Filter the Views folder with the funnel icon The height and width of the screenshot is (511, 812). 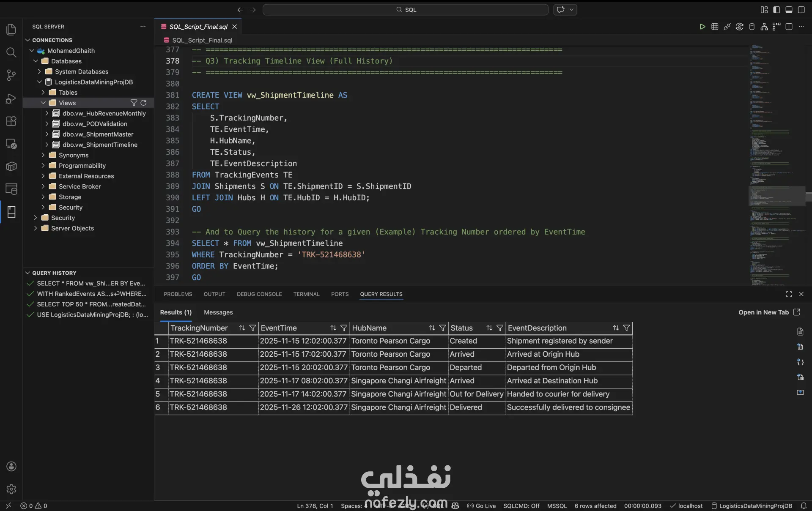coord(134,103)
